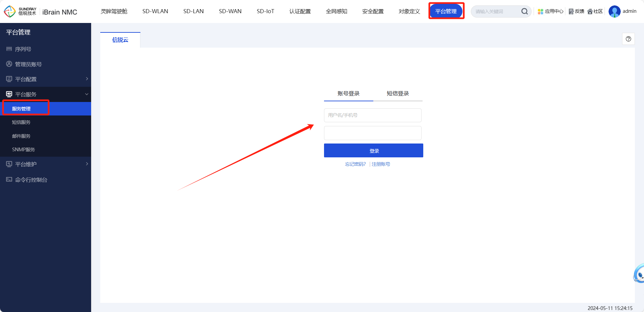Open the 全网感知 menu
Image resolution: width=644 pixels, height=312 pixels.
tap(337, 11)
